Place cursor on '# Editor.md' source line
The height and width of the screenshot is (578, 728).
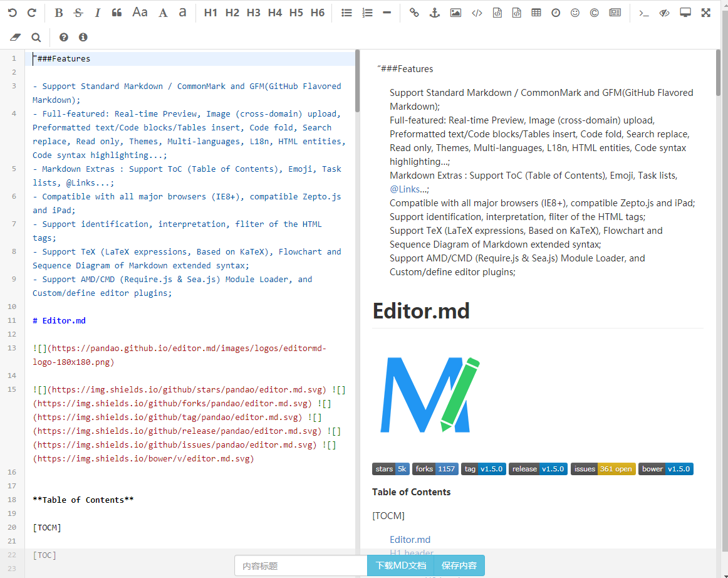(x=59, y=320)
